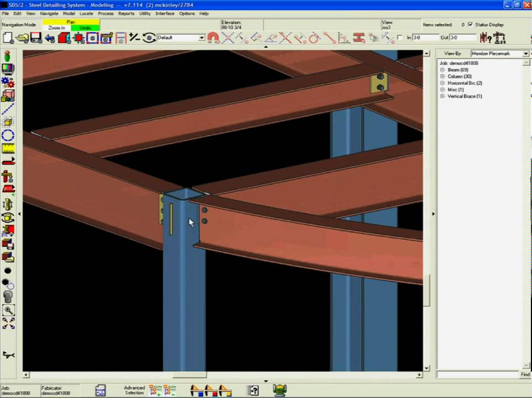
Task: Click the green person icon in left toolbar
Action: (7, 56)
